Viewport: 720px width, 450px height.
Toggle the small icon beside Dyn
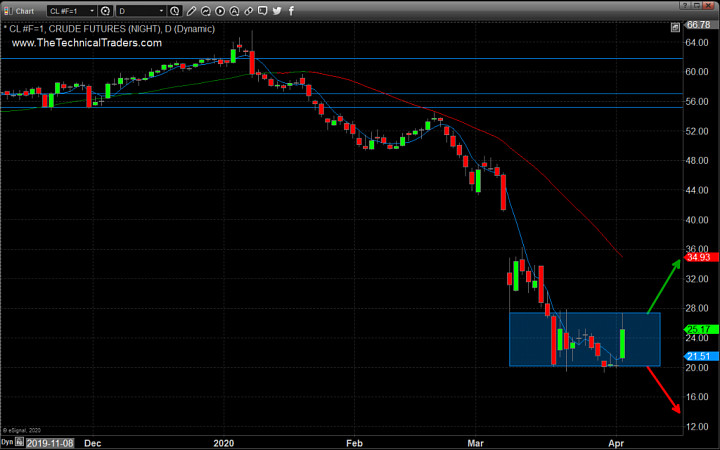tap(19, 442)
